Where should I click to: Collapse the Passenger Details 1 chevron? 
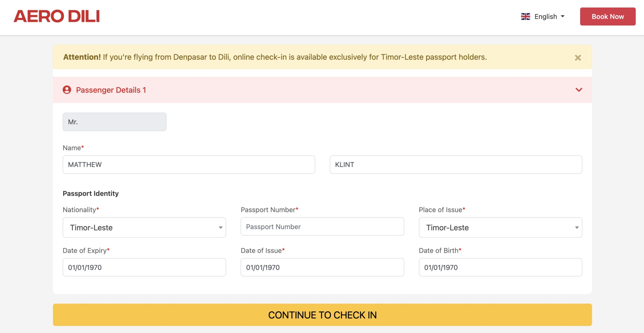coord(579,90)
